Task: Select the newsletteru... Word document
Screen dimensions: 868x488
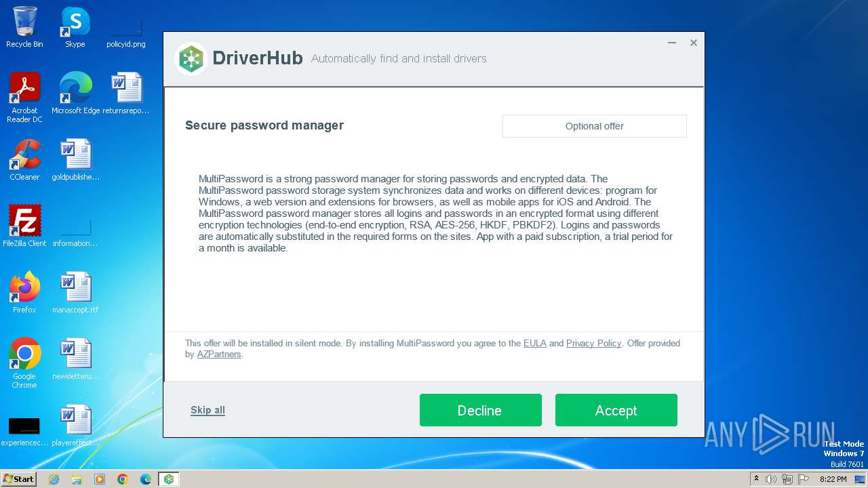Action: tap(75, 359)
